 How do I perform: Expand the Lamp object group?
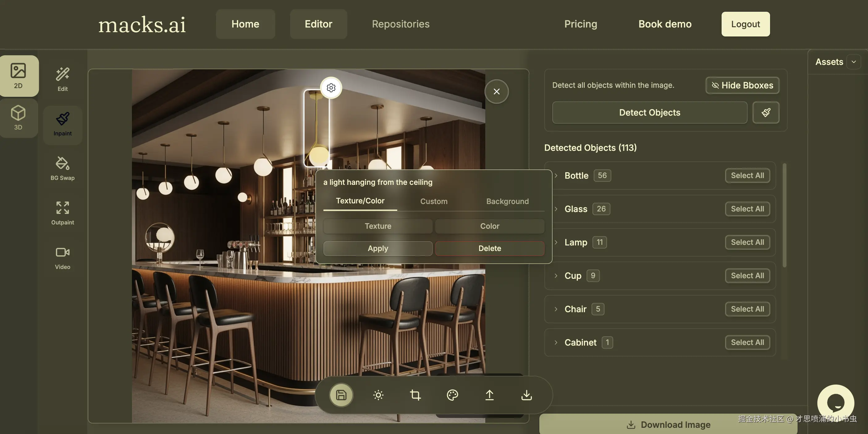coord(556,242)
